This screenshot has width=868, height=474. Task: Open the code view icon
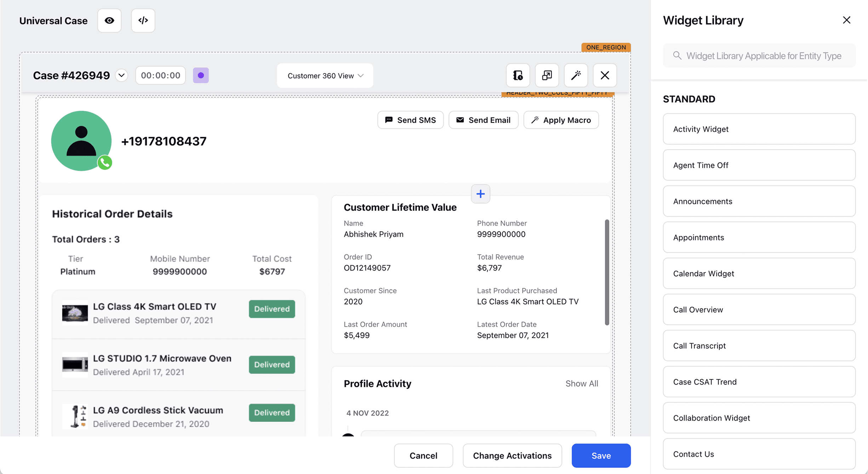coord(143,21)
